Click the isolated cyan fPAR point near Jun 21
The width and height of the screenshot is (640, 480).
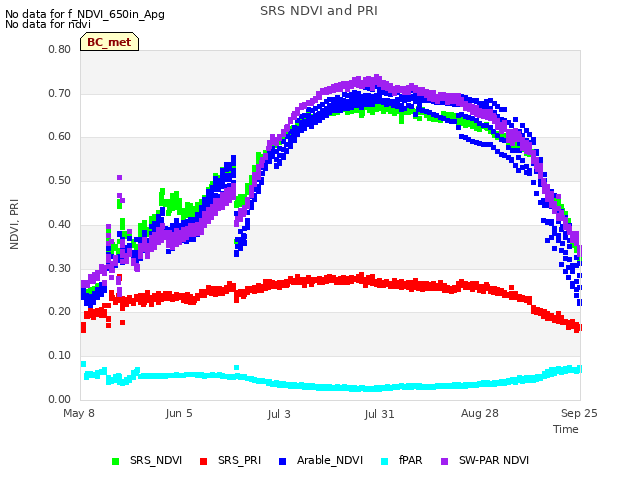click(x=236, y=368)
